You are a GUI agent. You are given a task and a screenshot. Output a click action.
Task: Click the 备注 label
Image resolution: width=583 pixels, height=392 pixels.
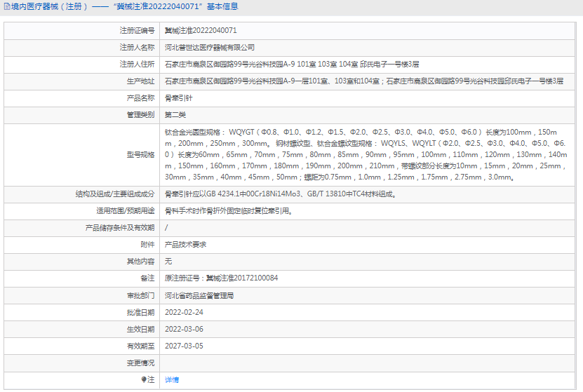(147, 278)
